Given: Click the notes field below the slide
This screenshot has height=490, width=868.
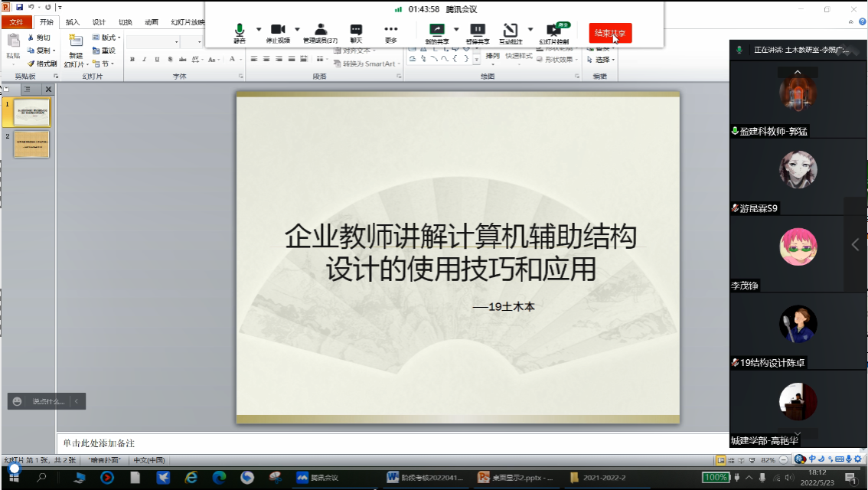Looking at the screenshot, I should tap(383, 443).
